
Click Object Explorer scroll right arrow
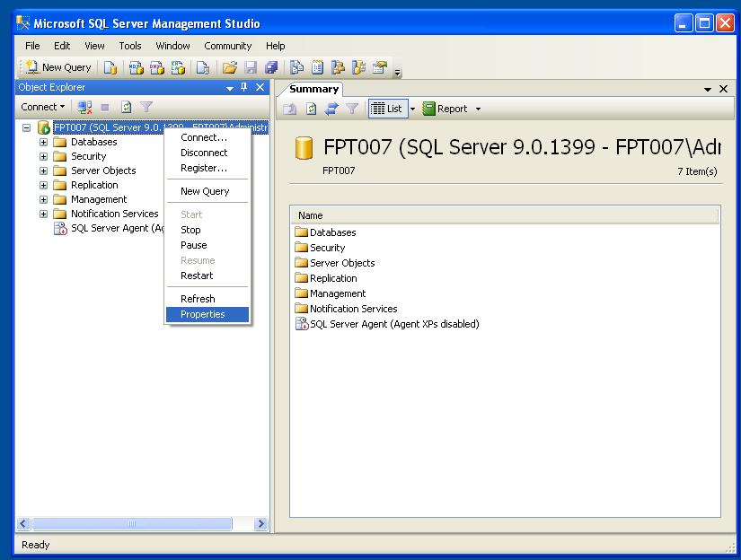click(260, 523)
